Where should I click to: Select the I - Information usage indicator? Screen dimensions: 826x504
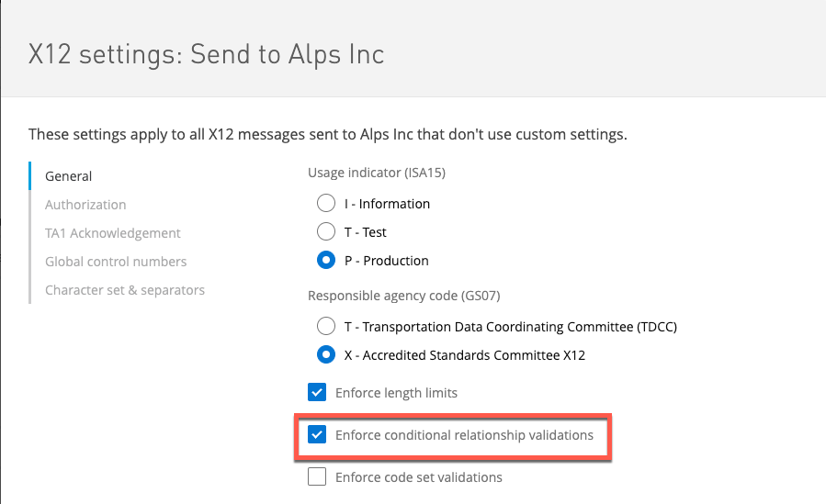tap(325, 204)
